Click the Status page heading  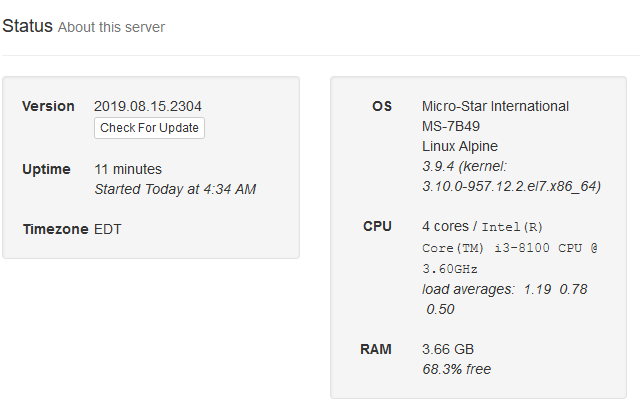point(27,26)
